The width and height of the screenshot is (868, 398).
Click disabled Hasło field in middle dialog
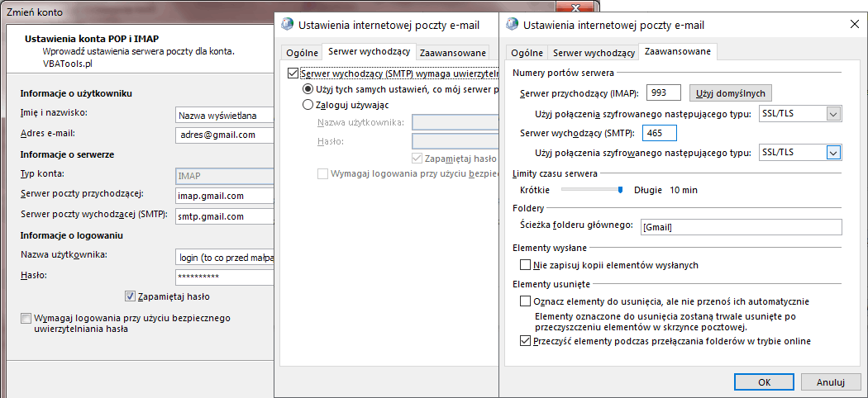pyautogui.click(x=455, y=141)
